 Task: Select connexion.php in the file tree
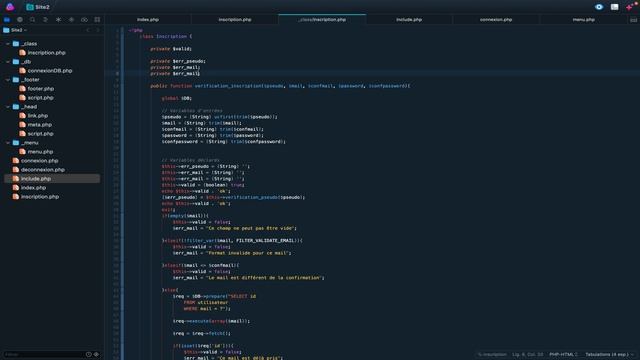39,160
